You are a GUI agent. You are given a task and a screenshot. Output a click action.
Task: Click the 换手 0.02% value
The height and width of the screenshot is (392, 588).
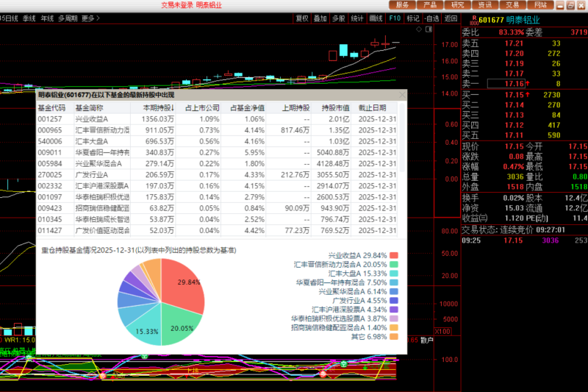click(x=513, y=198)
